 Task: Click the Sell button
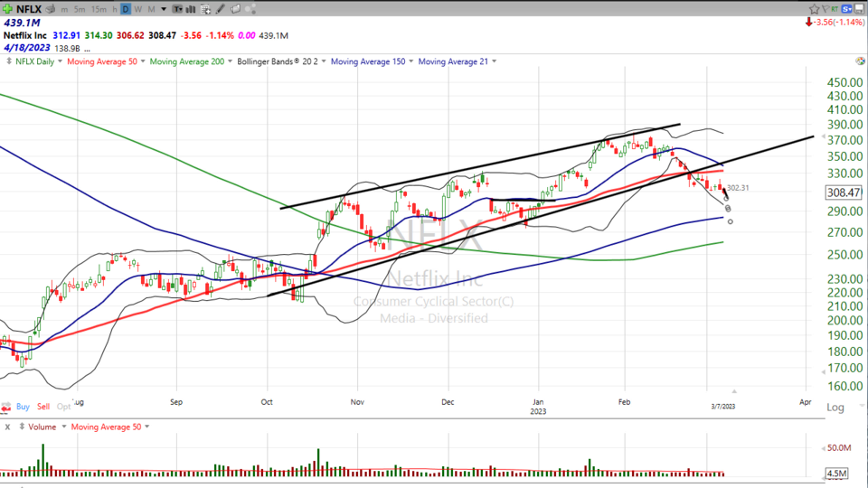(x=43, y=407)
